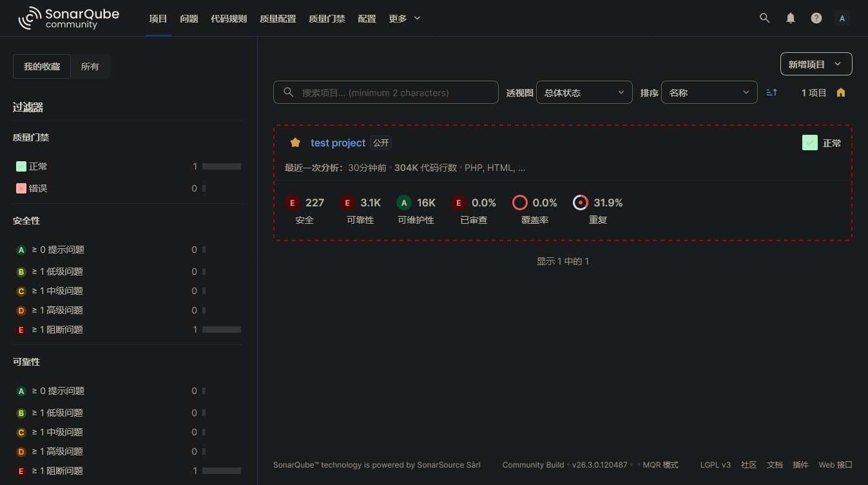Open the test project link
Image resolution: width=868 pixels, height=485 pixels.
point(338,143)
